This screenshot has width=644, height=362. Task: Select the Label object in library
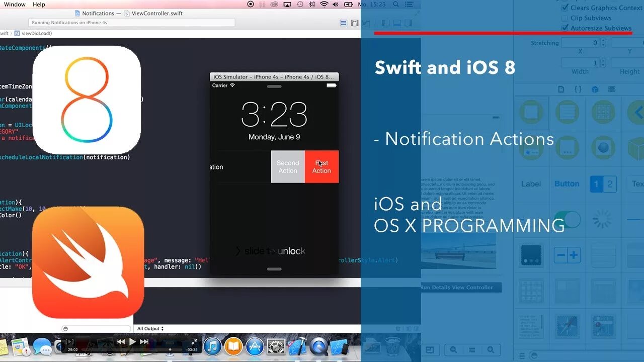click(531, 184)
